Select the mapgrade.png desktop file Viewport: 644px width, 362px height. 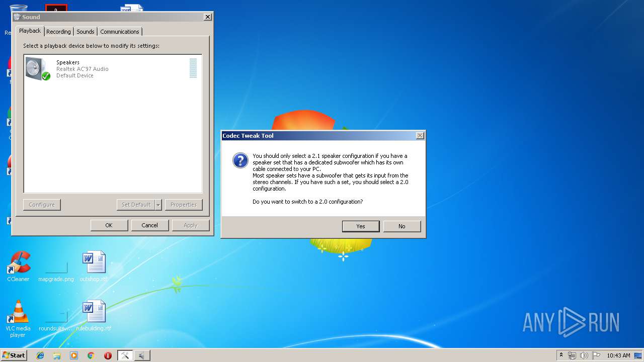[56, 270]
